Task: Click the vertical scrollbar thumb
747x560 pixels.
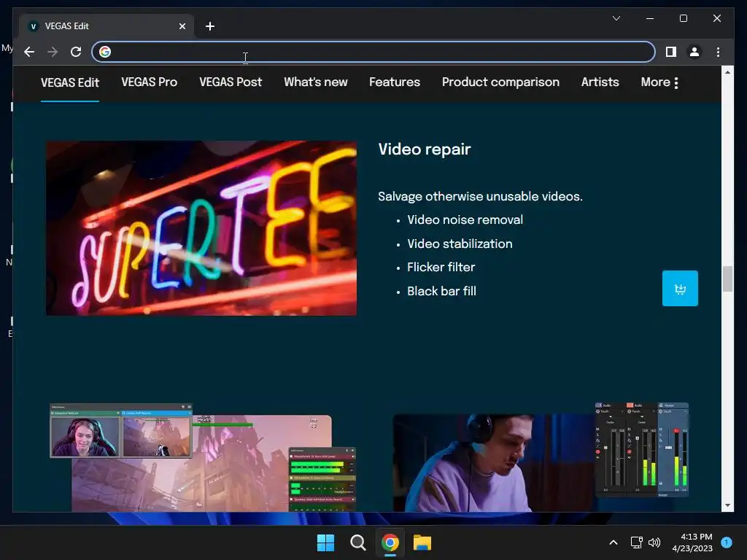Action: 727,279
